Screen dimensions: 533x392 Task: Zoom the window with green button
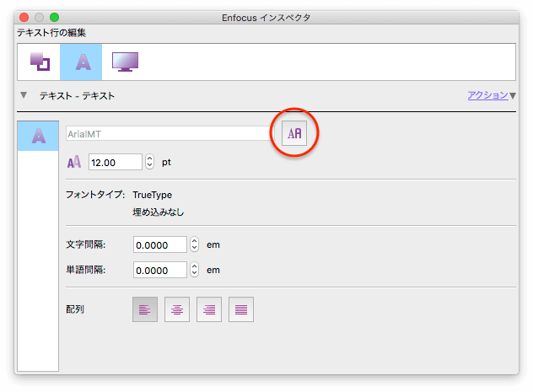[x=54, y=18]
